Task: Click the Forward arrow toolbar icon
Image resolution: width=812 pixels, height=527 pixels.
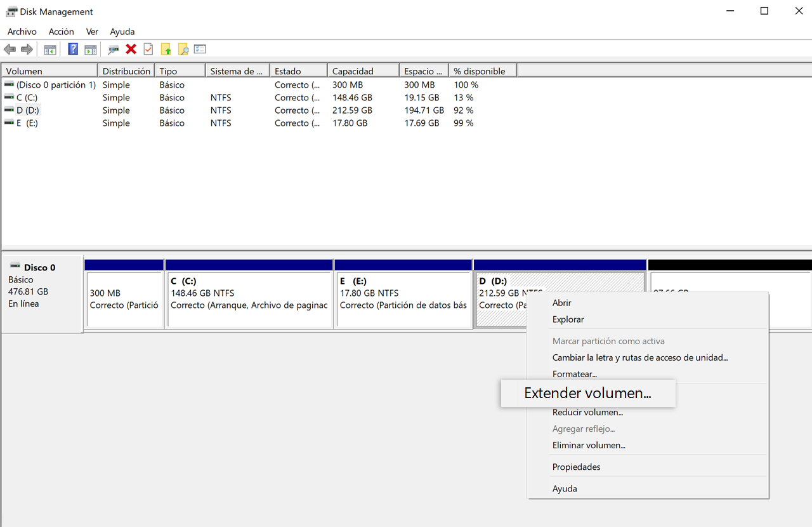Action: 27,50
